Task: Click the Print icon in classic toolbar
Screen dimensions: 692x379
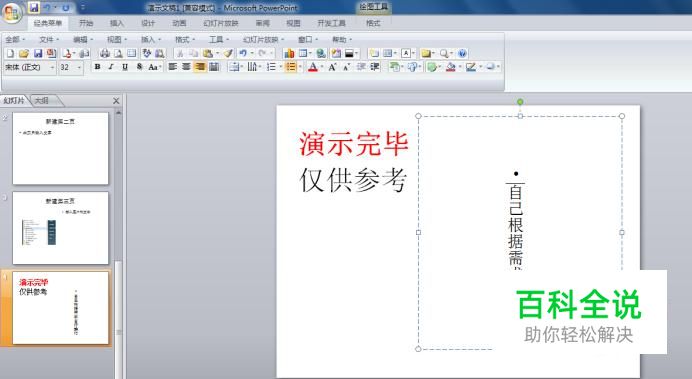Action: pos(105,53)
